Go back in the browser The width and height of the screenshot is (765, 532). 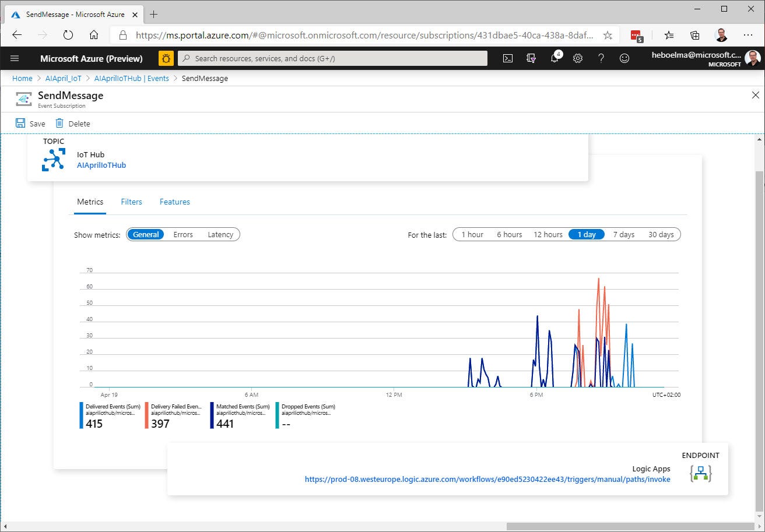17,35
